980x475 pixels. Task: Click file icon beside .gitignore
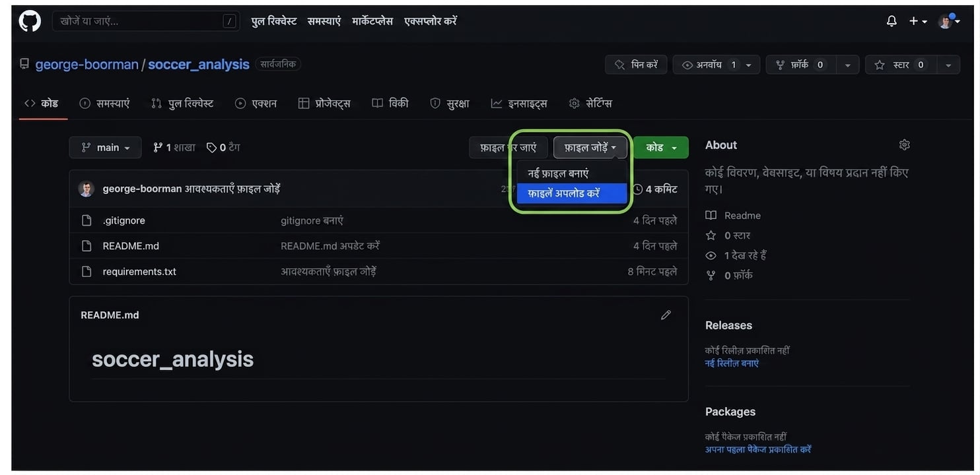[87, 220]
